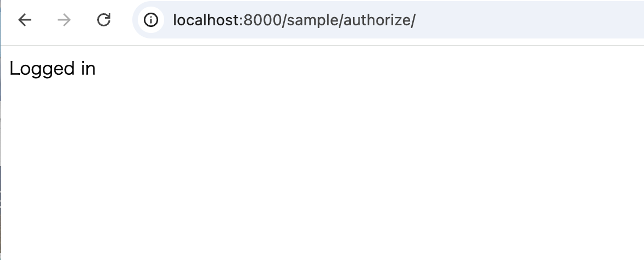The width and height of the screenshot is (644, 260).
Task: Open the site information icon in address bar
Action: click(x=151, y=20)
